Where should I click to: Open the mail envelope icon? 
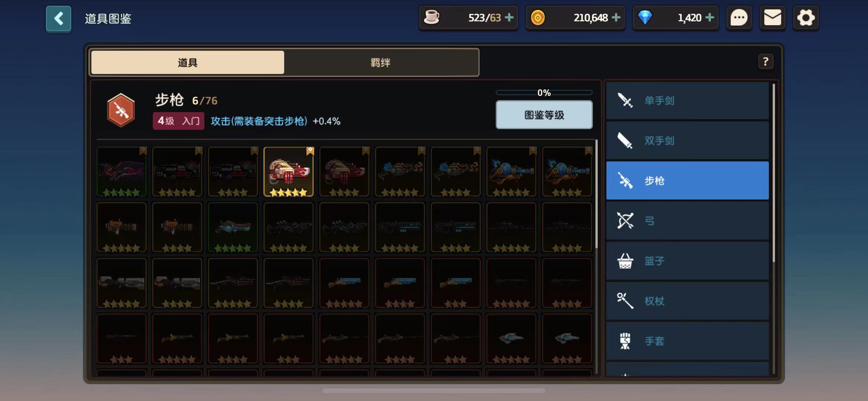772,18
